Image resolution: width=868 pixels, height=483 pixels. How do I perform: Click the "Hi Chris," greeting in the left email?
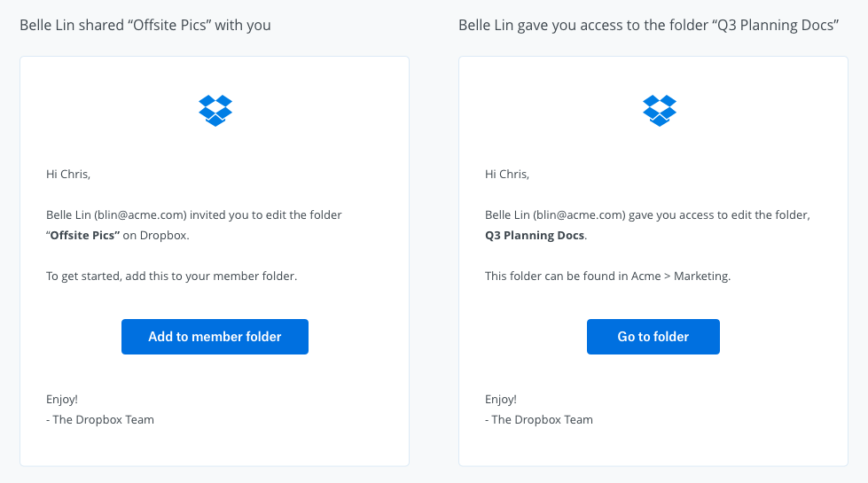[x=68, y=175]
